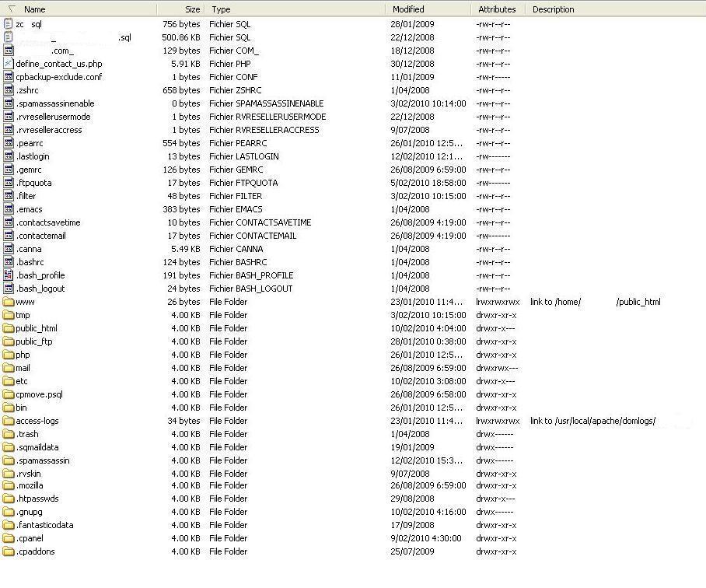
Task: Select the .contactsavetime file name
Action: tap(48, 222)
